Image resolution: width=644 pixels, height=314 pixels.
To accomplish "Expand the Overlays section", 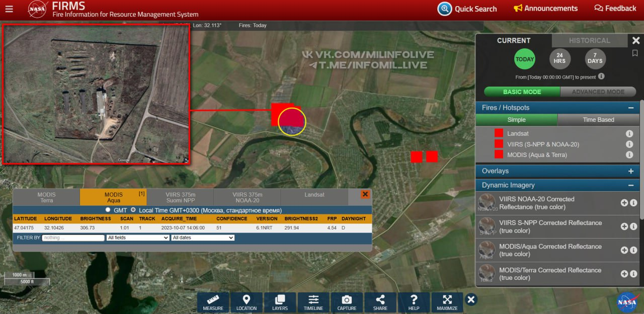I will coord(630,171).
